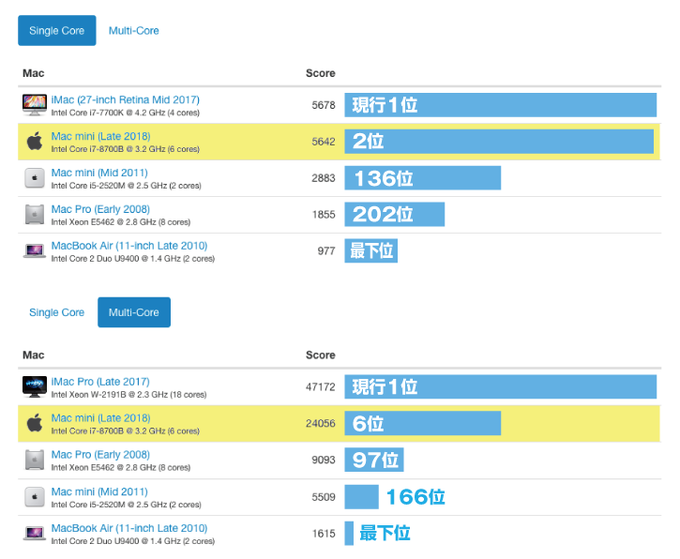Switch to Single Core tab in bottom table
Viewport: 680px width, 559px height.
[x=57, y=312]
